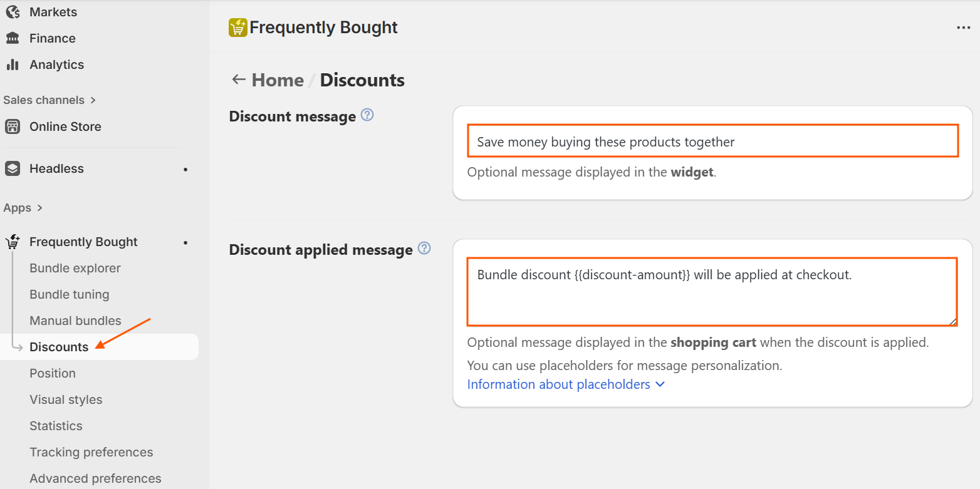
Task: Go to Visual styles settings
Action: point(66,399)
